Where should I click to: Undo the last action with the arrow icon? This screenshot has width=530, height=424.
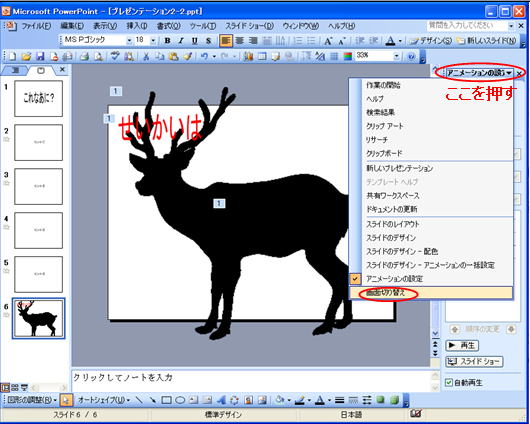point(204,56)
